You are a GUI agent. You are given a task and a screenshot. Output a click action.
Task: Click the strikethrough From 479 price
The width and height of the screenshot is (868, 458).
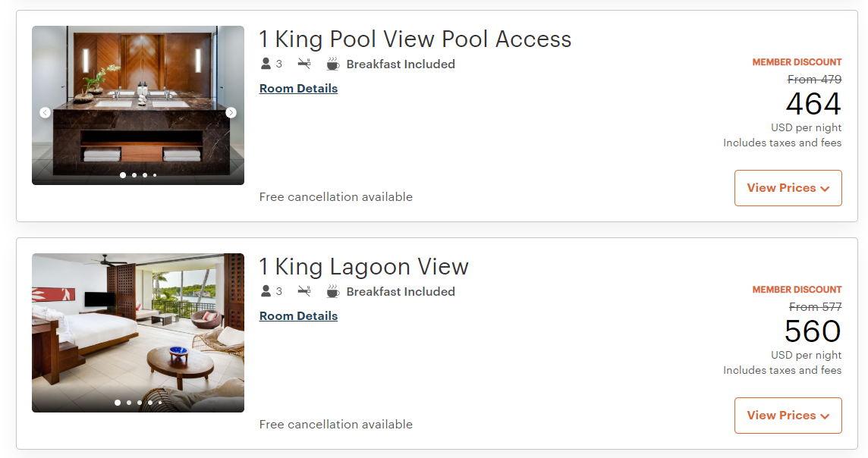(x=814, y=79)
